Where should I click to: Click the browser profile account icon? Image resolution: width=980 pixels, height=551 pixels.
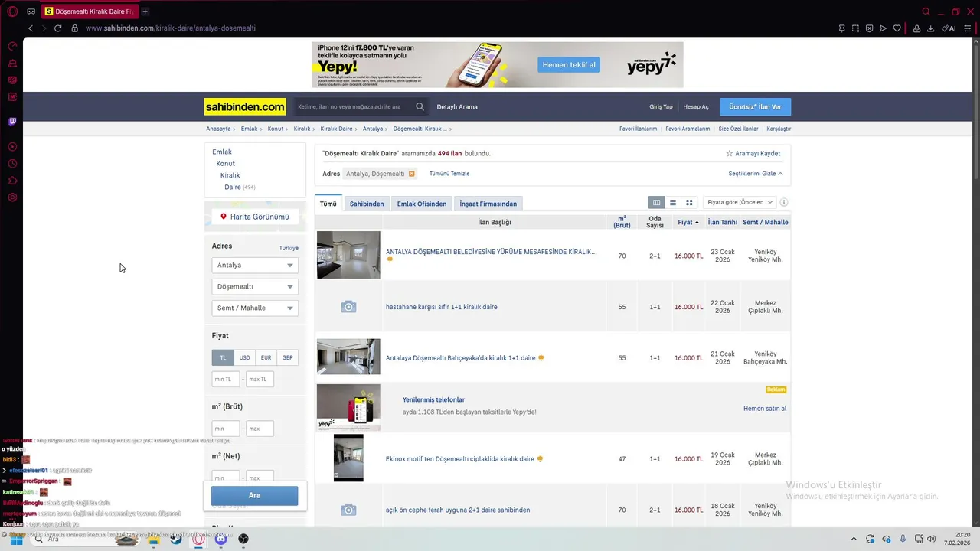click(916, 28)
